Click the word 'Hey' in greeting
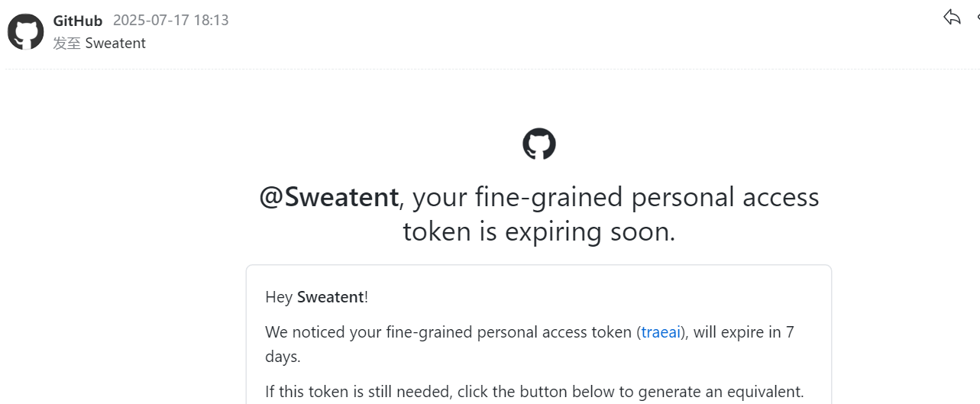This screenshot has width=980, height=404. [279, 297]
